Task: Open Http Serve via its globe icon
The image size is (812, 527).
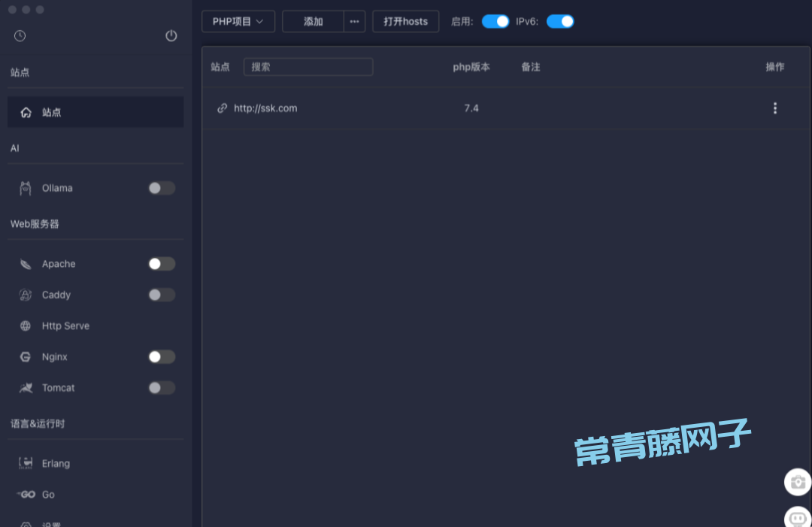Action: 26,326
